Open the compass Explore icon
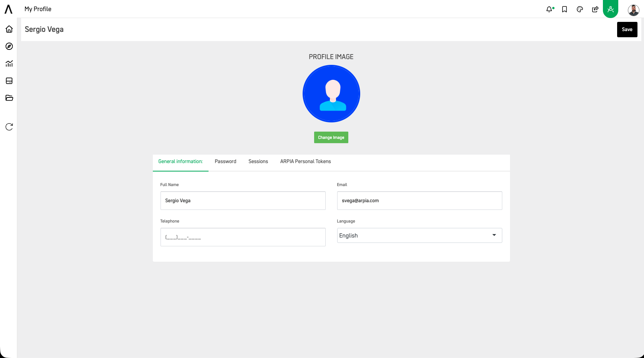Image resolution: width=644 pixels, height=358 pixels. tap(9, 46)
